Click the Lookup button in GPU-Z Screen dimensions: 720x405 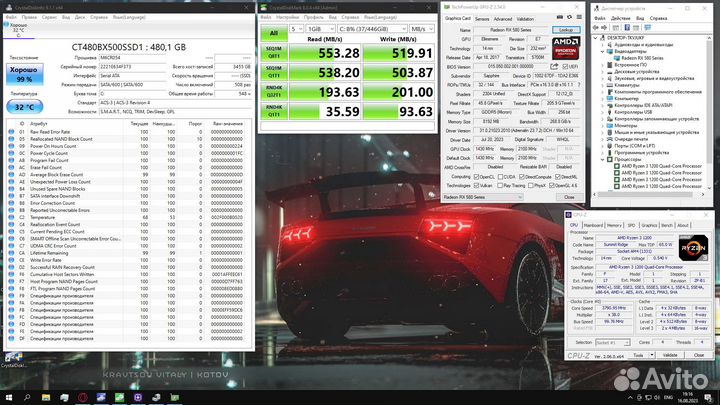tap(566, 30)
